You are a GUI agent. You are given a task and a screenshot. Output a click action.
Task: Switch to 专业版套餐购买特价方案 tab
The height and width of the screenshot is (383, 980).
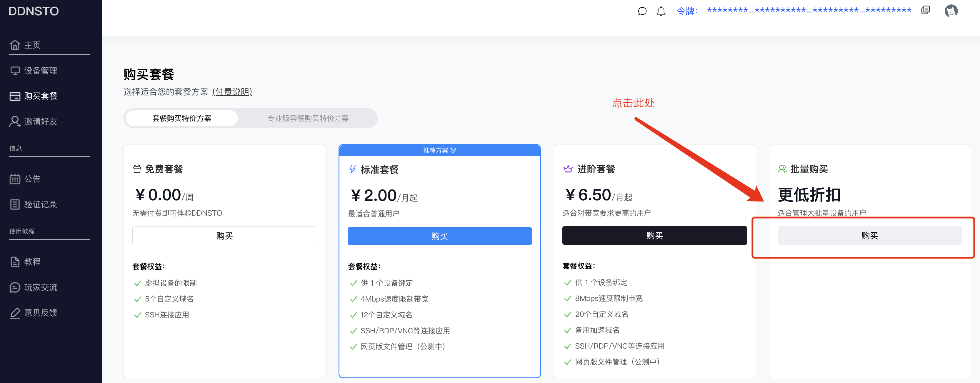click(308, 118)
